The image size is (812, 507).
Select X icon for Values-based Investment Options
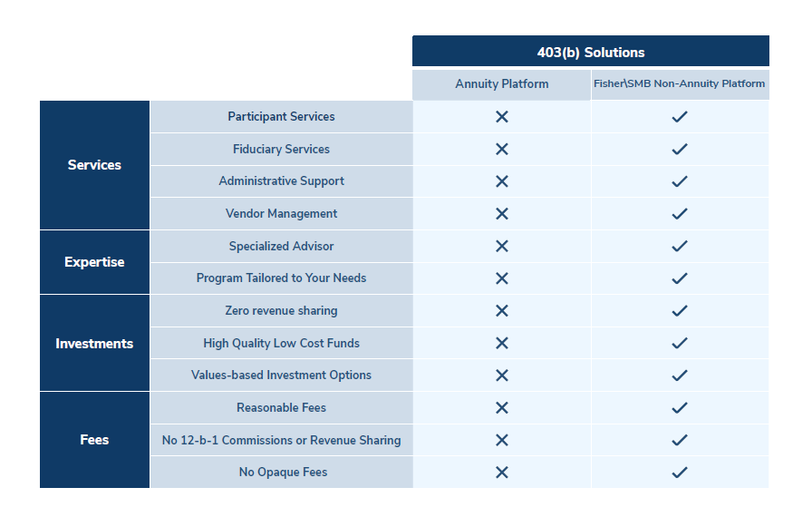point(502,375)
